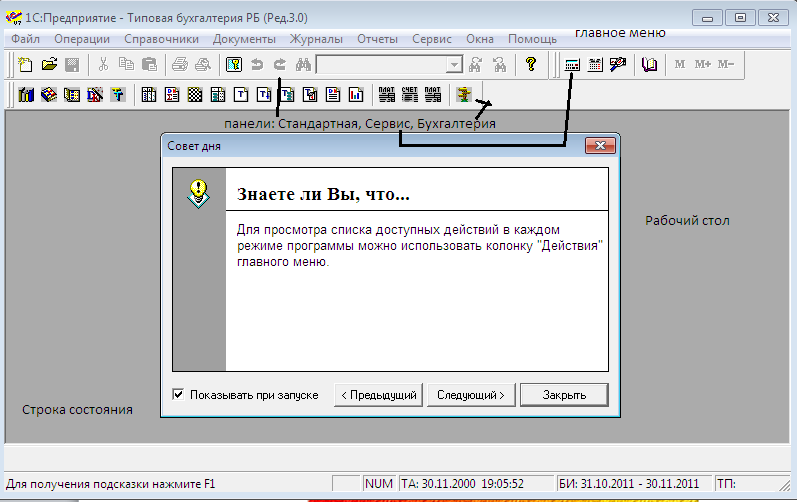Screen dimensions: 797x502
Task: Click the Dt/Kt magic wand icon
Action: pyautogui.click(x=95, y=95)
